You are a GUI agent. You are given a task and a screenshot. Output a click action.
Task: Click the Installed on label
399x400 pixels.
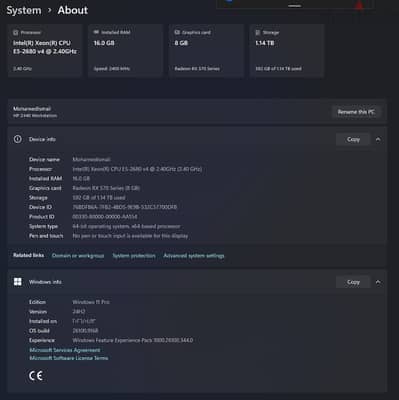[43, 321]
